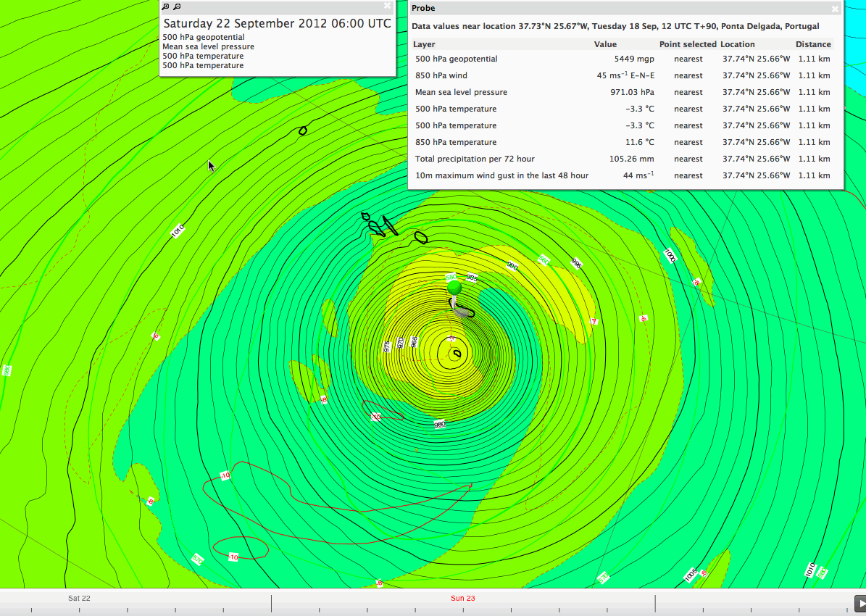
Task: Click the Point selected column header
Action: pyautogui.click(x=688, y=44)
